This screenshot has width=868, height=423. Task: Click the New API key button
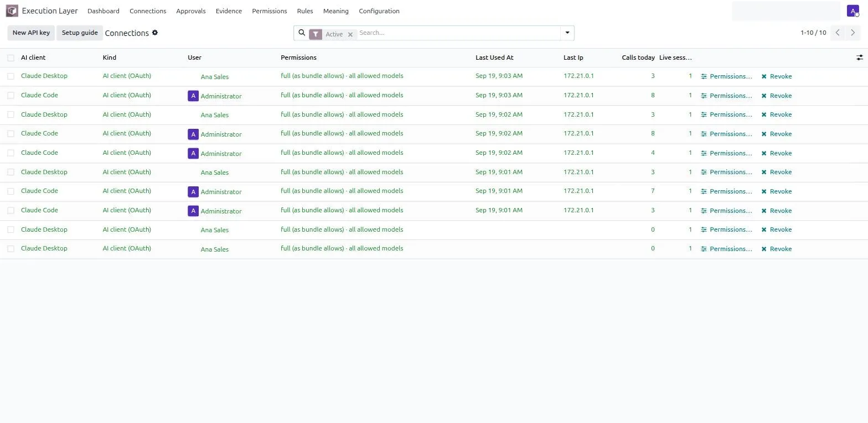point(31,33)
